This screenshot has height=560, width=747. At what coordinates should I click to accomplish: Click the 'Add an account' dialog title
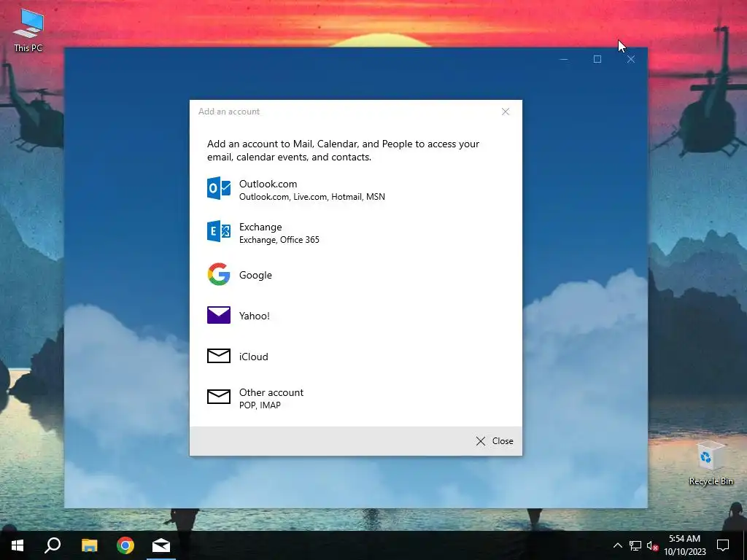coord(229,112)
